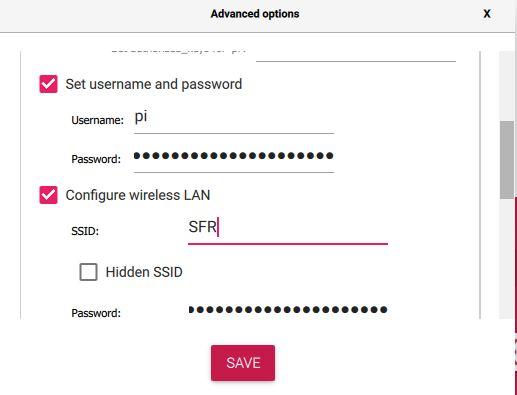Click the scrollbar track above the thumb
Image resolution: width=517 pixels, height=395 pixels.
point(507,86)
